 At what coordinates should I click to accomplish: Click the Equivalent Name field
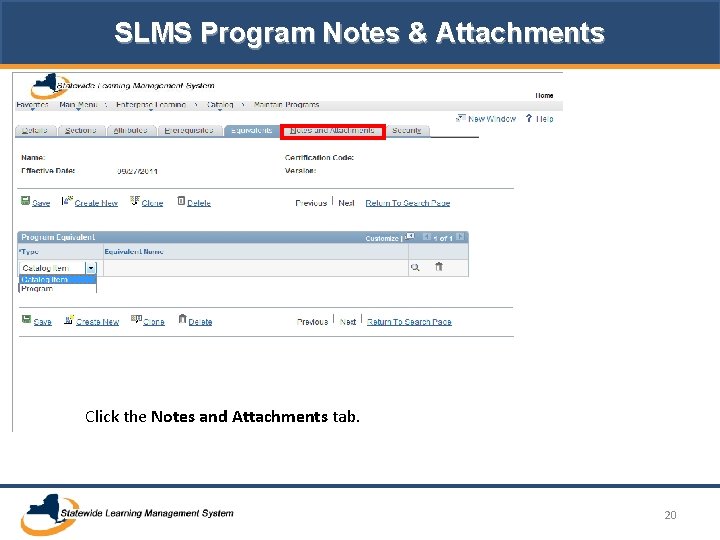(256, 268)
